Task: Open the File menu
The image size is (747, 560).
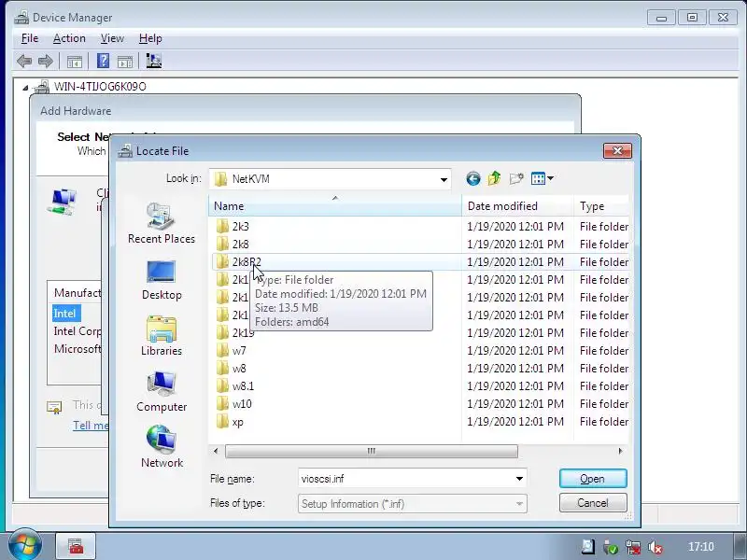Action: click(30, 38)
